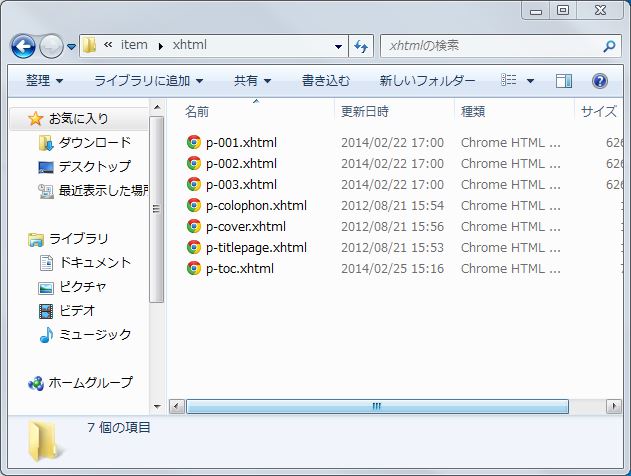Click Chrome icon beside p-cover.xhtml
This screenshot has height=476, width=631.
tap(194, 226)
